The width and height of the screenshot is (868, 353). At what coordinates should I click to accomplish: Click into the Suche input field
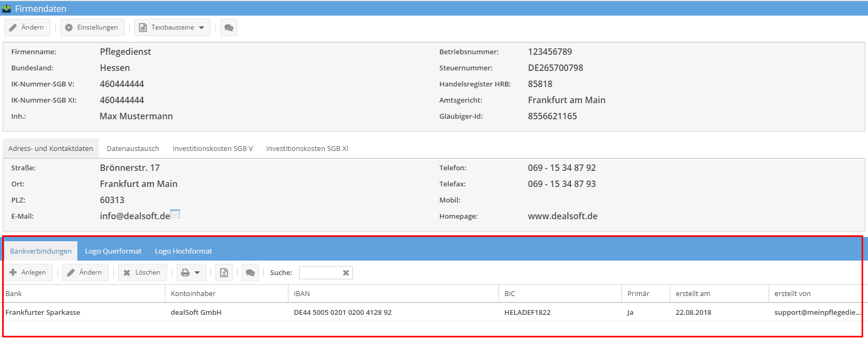click(320, 273)
